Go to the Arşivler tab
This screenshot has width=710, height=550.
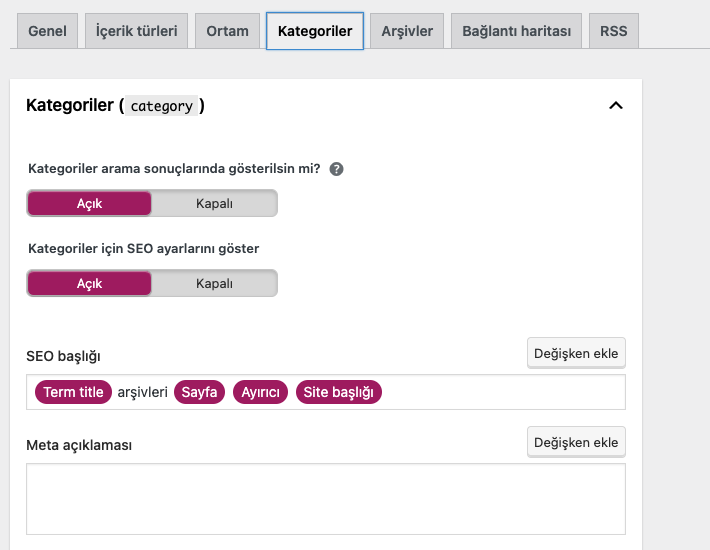point(407,31)
